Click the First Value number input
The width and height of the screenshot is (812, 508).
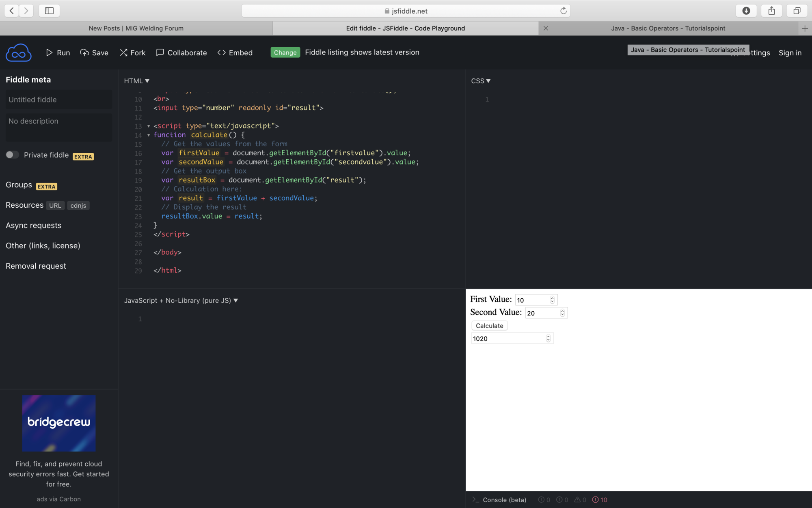536,300
